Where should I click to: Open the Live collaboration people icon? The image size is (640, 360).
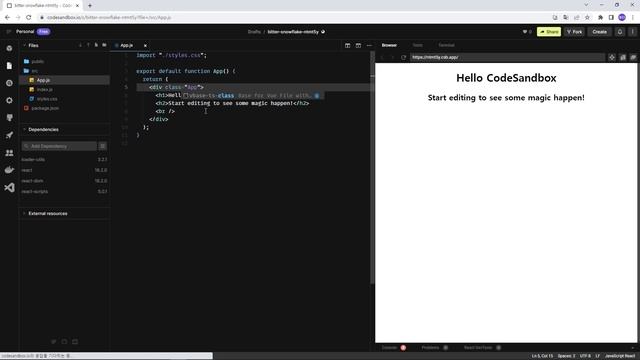tap(9, 153)
